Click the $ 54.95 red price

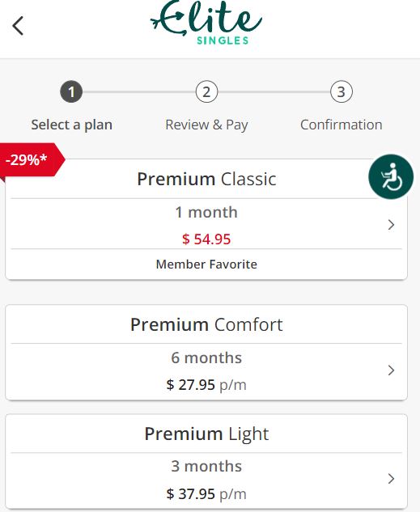tap(206, 239)
